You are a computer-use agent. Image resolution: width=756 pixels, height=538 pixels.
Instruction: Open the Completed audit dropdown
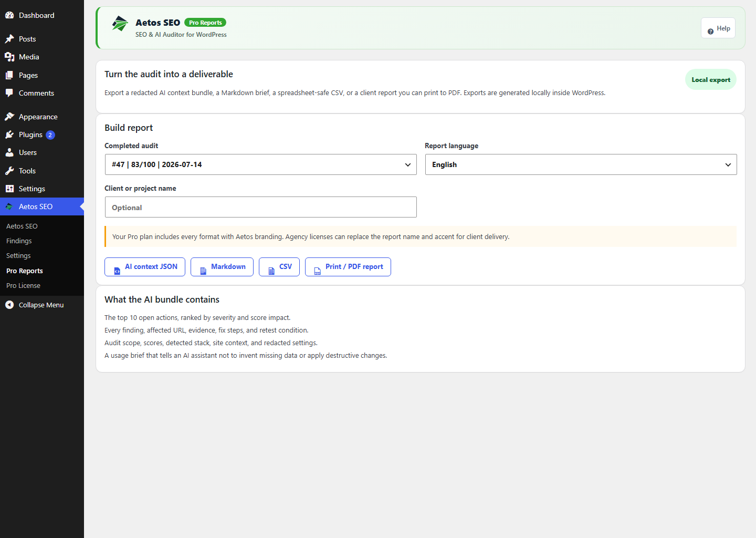[261, 164]
